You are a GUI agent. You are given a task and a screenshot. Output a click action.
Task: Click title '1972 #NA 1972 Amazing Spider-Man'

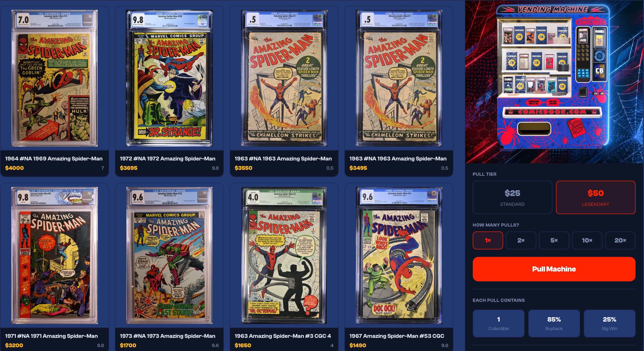tap(167, 159)
